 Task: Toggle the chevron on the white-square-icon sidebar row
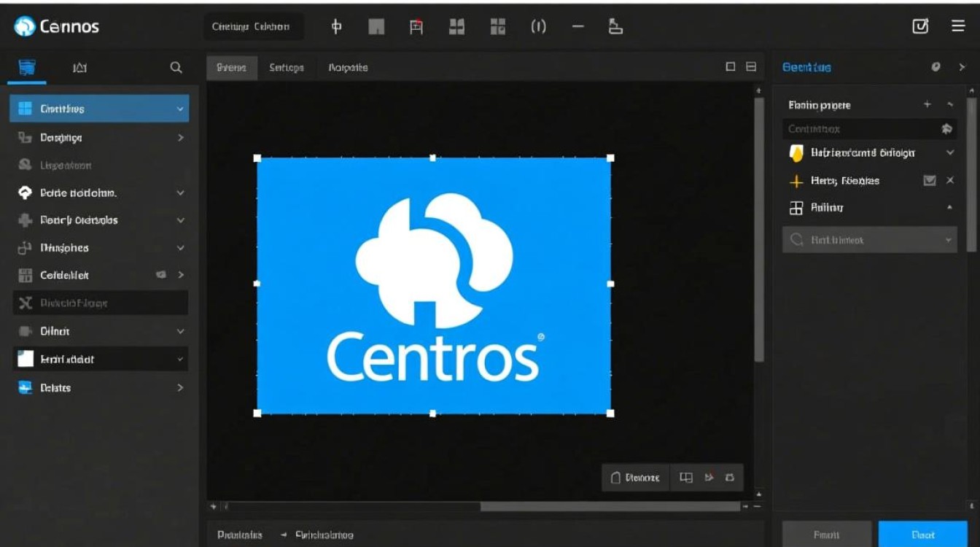pos(180,360)
